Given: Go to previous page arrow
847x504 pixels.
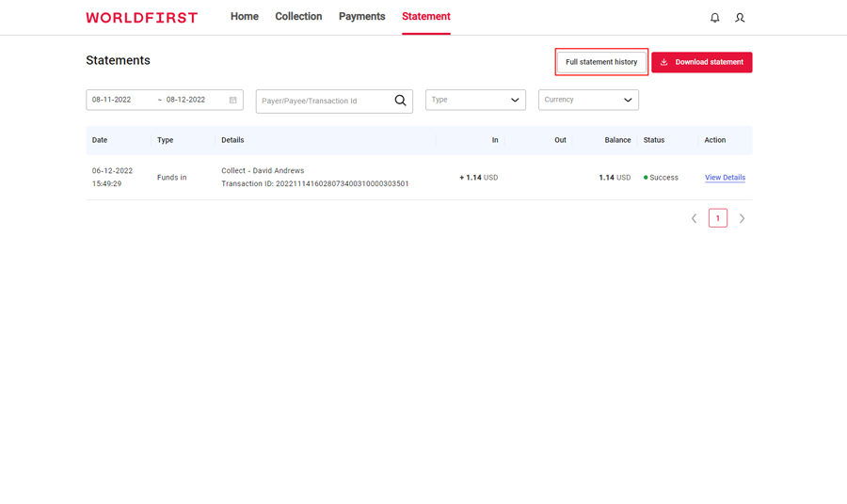Looking at the screenshot, I should click(x=695, y=218).
